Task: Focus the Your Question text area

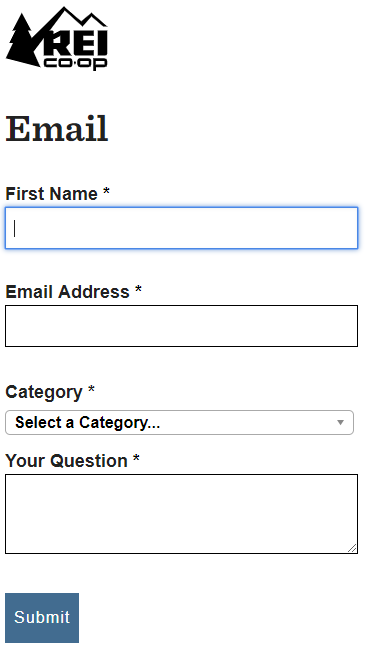Action: click(x=181, y=514)
